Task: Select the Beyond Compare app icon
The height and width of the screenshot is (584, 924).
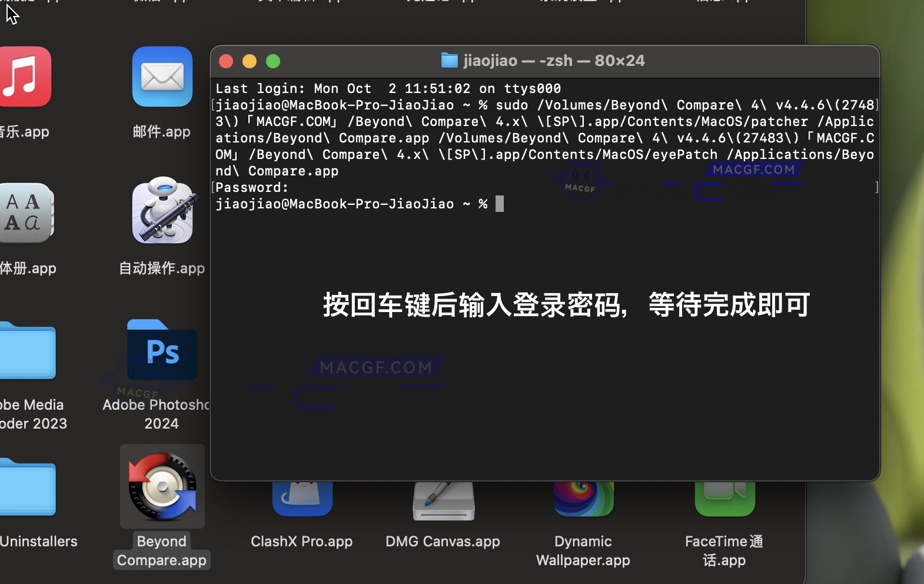Action: pyautogui.click(x=162, y=486)
